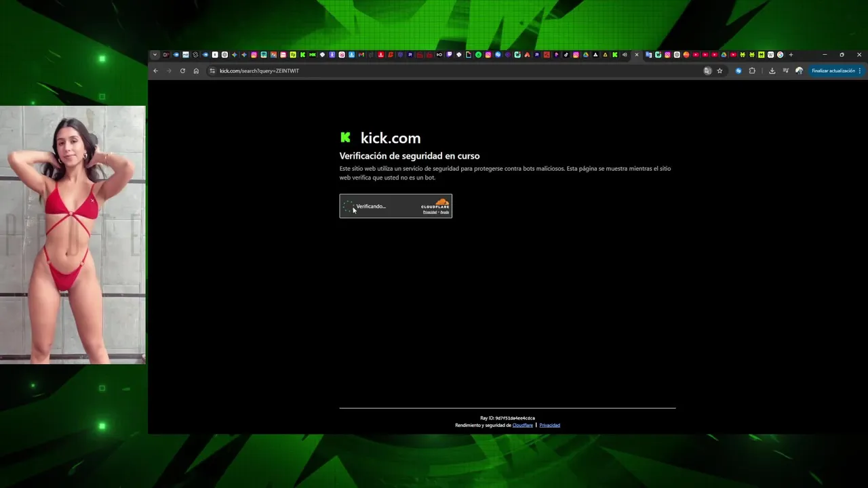Open the blue extension icon in toolbar
Image resolution: width=868 pixels, height=488 pixels.
tap(738, 70)
